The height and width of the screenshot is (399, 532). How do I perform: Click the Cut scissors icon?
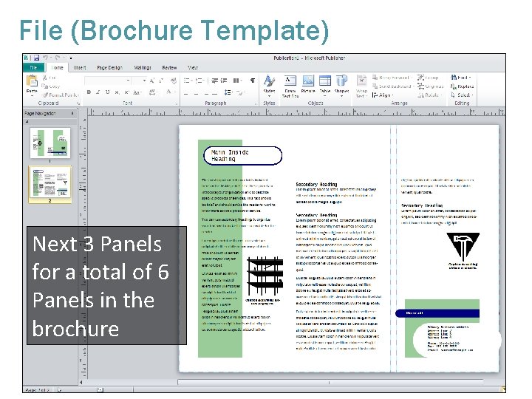[x=45, y=78]
